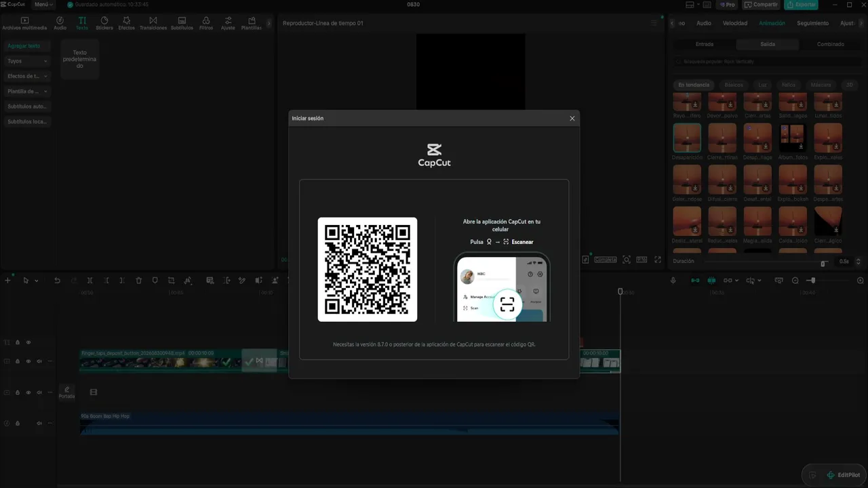Click the Compartir button
Viewport: 868px width, 488px height.
tap(761, 5)
